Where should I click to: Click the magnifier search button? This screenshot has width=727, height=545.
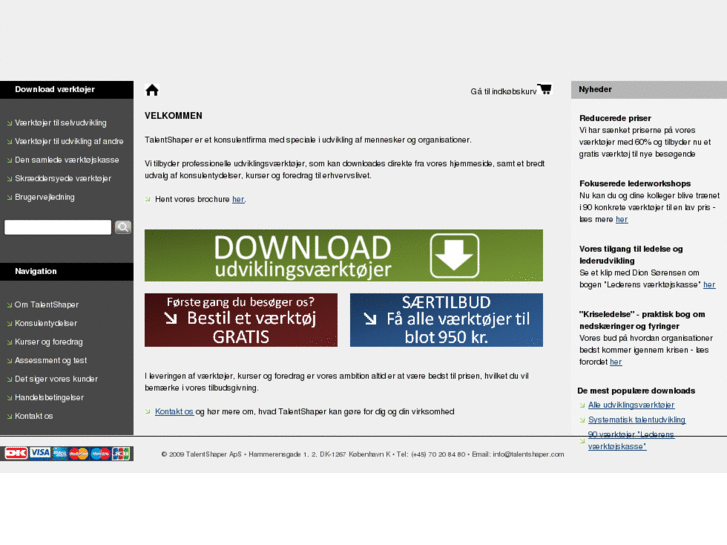coord(123,227)
